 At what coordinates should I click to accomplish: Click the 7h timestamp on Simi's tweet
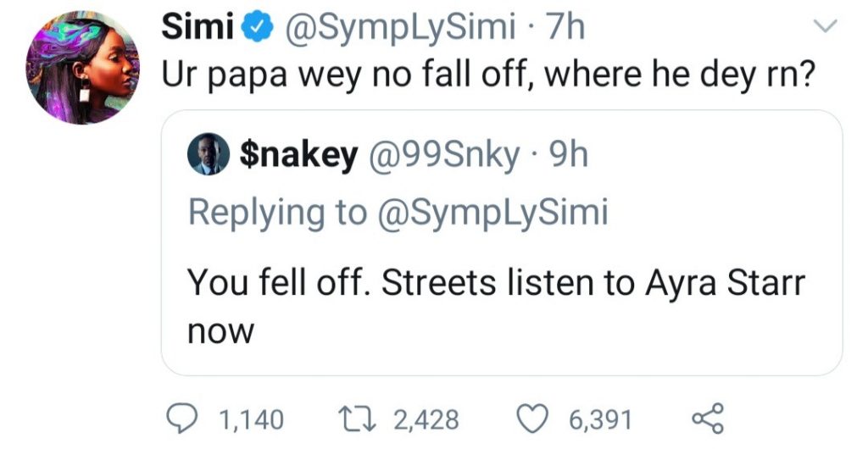[567, 30]
